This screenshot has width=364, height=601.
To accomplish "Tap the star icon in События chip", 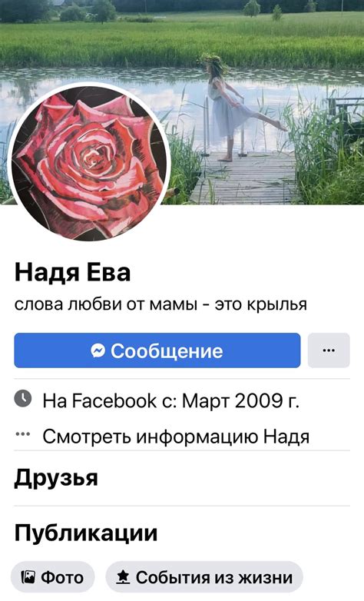I will click(123, 577).
